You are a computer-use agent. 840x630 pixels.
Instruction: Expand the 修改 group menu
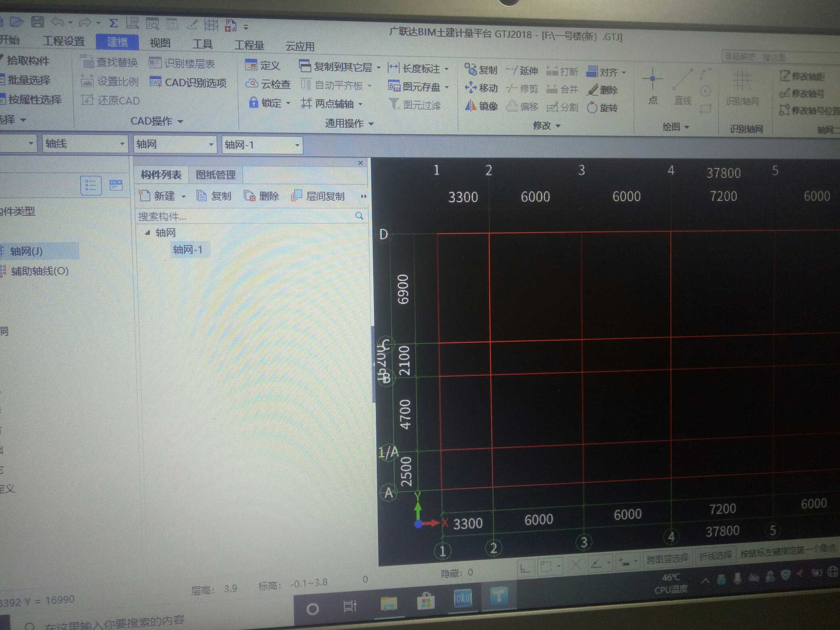pyautogui.click(x=546, y=126)
